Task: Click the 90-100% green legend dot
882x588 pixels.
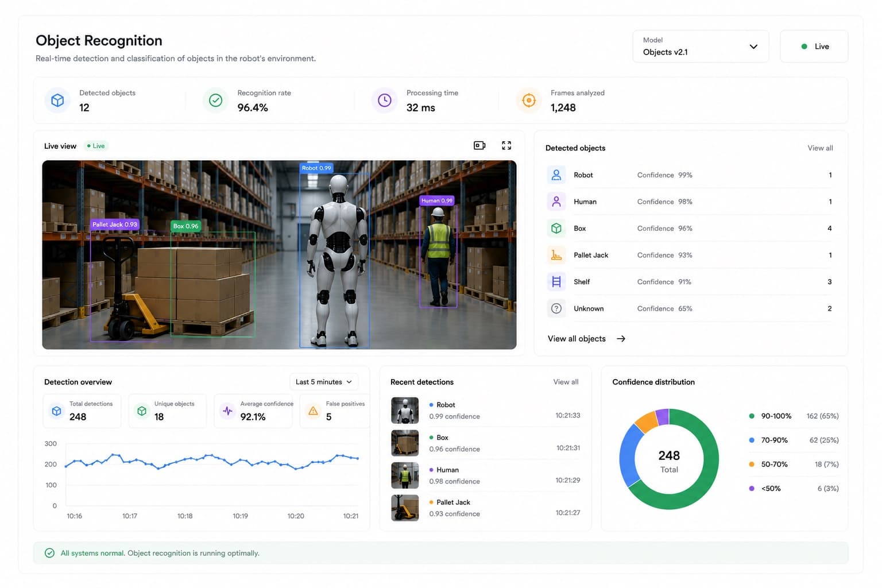Action: pos(752,416)
